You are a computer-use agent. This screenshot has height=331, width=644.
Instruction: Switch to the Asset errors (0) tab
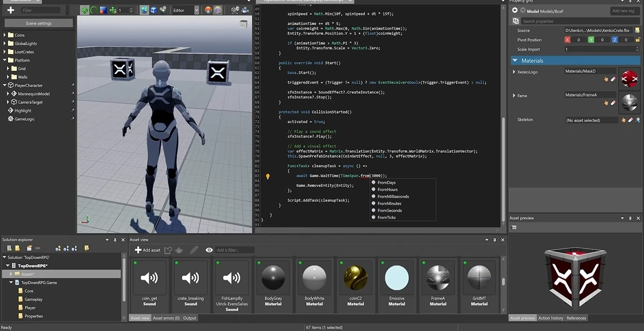[166, 318]
